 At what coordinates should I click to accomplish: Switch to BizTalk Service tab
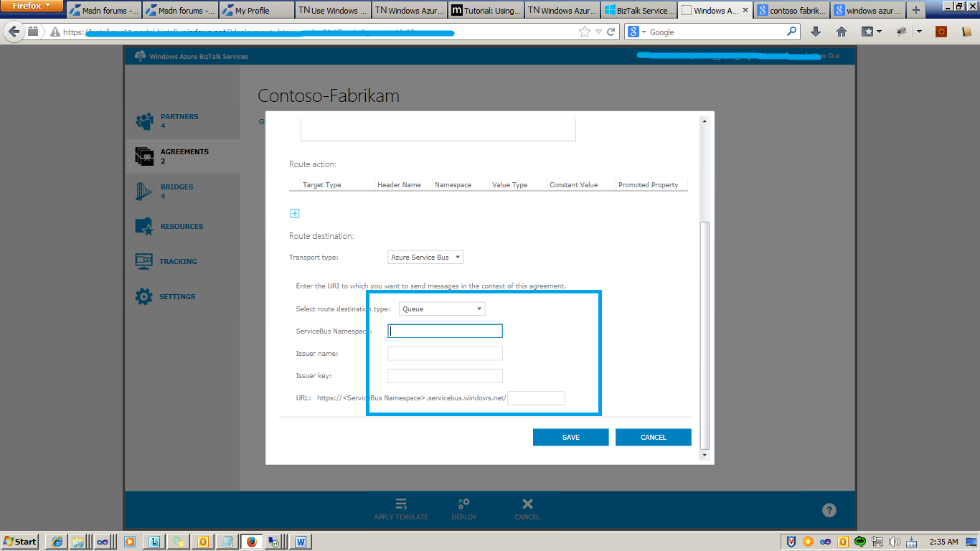pos(638,10)
